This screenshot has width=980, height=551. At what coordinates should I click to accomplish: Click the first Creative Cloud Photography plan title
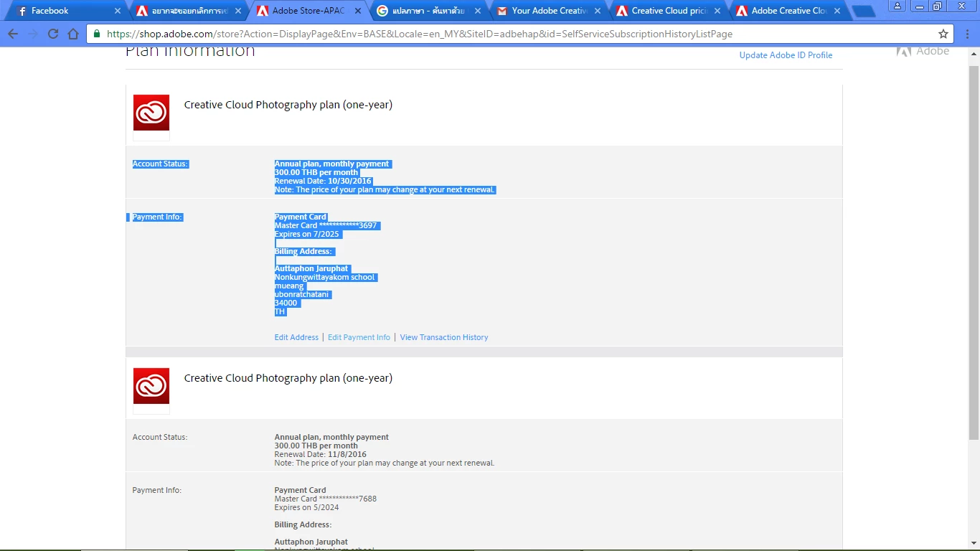click(288, 105)
